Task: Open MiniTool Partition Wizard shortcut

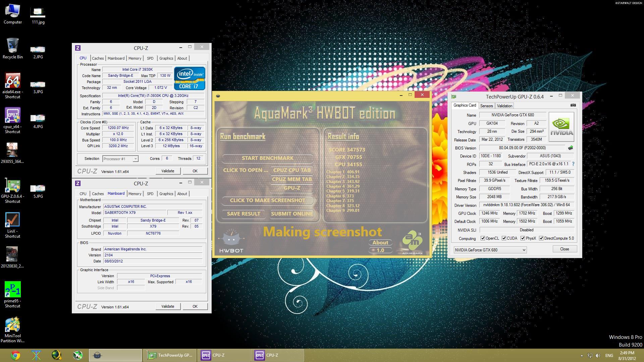Action: point(13,330)
